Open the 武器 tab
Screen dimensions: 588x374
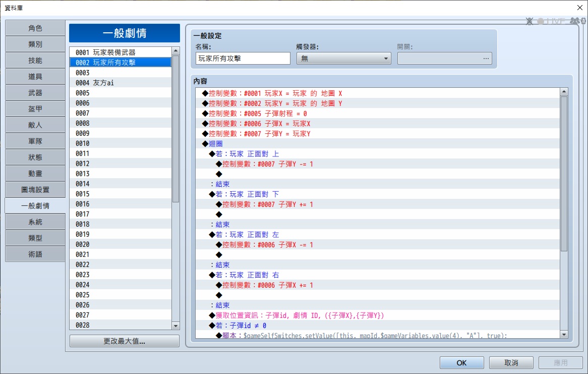pyautogui.click(x=35, y=93)
